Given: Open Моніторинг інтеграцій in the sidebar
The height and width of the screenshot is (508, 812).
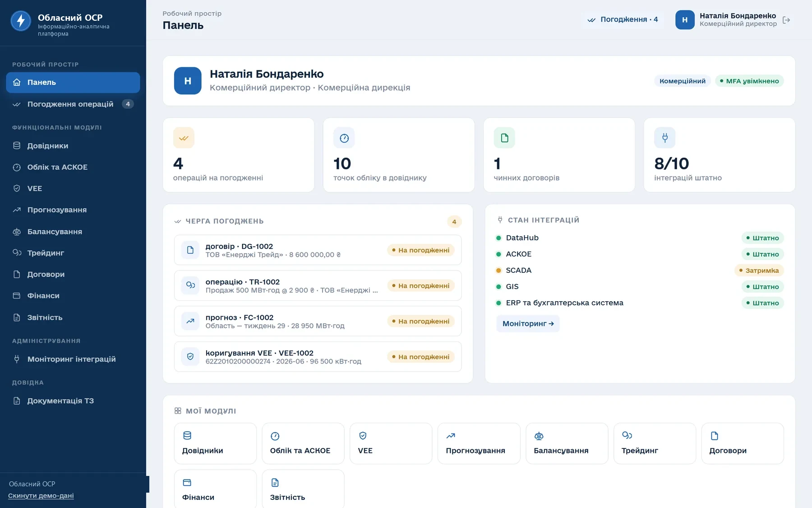Looking at the screenshot, I should click(x=73, y=359).
